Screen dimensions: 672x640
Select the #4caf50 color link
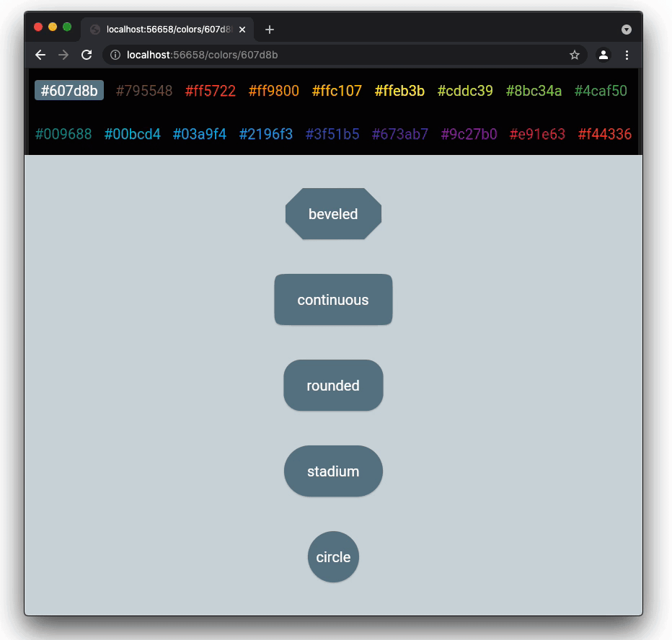pos(601,91)
